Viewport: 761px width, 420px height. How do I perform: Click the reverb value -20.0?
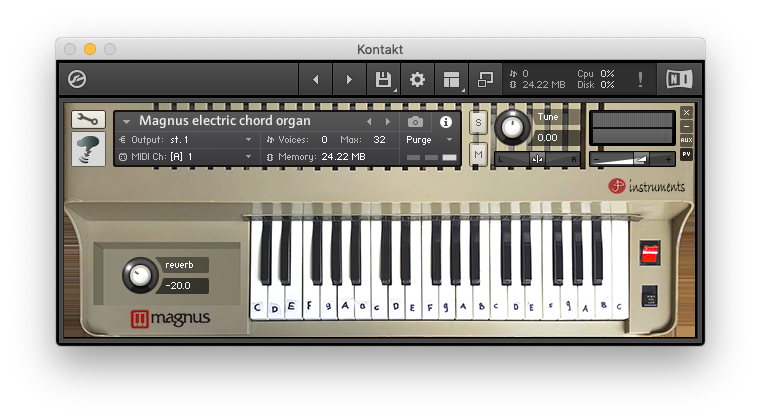178,286
